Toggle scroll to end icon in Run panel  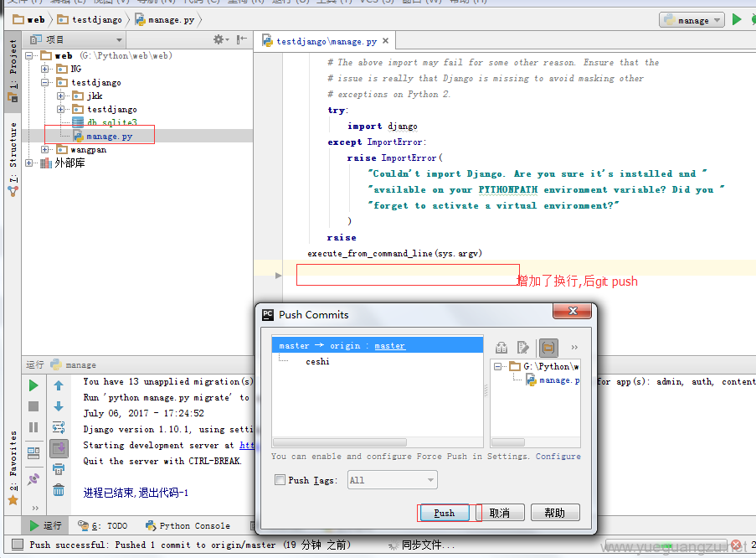pos(59,448)
